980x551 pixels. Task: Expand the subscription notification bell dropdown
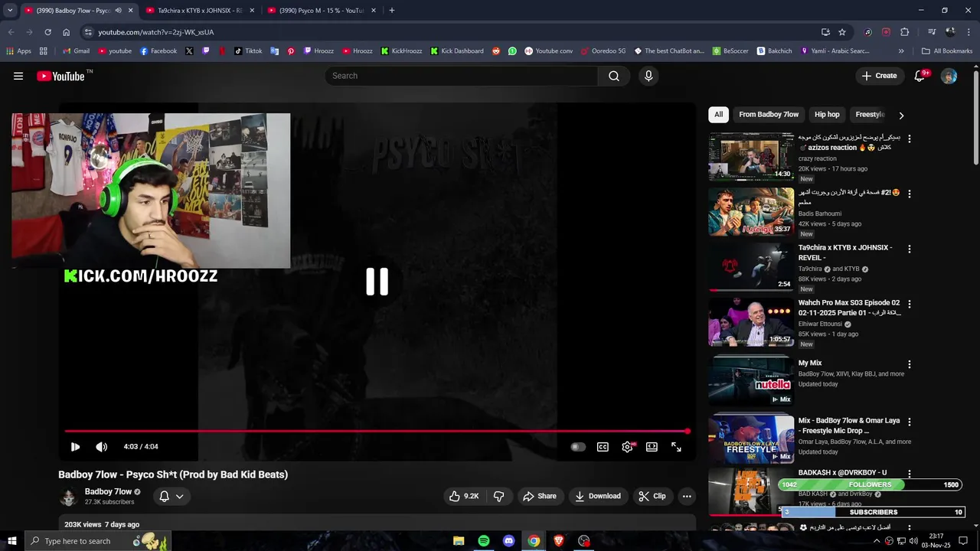tap(171, 496)
